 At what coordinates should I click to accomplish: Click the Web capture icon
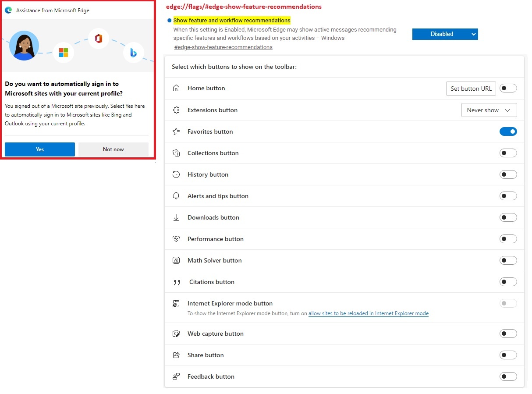pos(176,334)
